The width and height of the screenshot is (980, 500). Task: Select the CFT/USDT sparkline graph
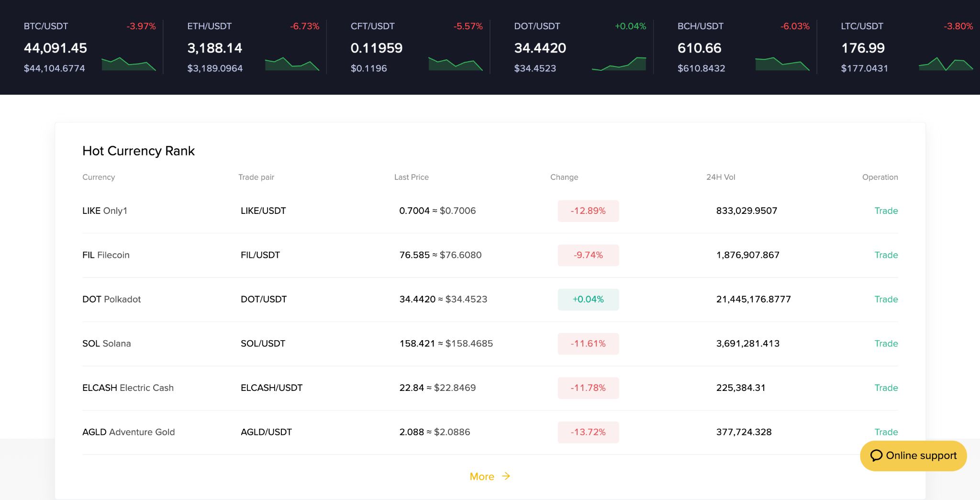pos(456,63)
